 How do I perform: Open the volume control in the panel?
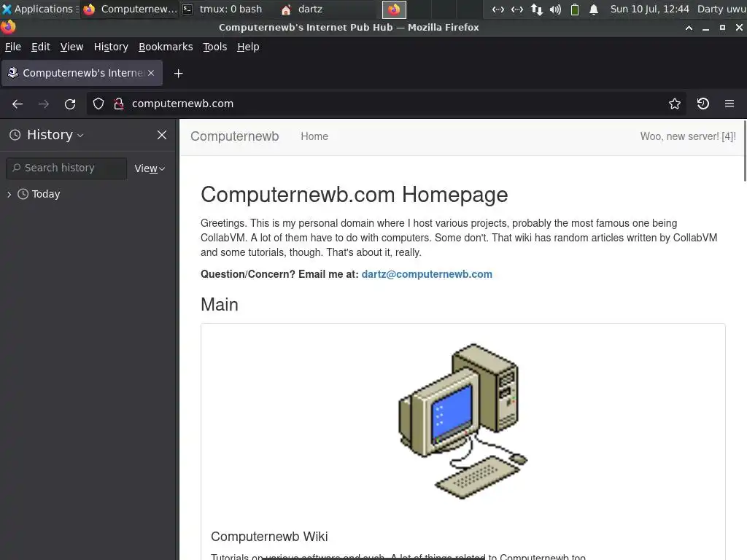tap(555, 9)
